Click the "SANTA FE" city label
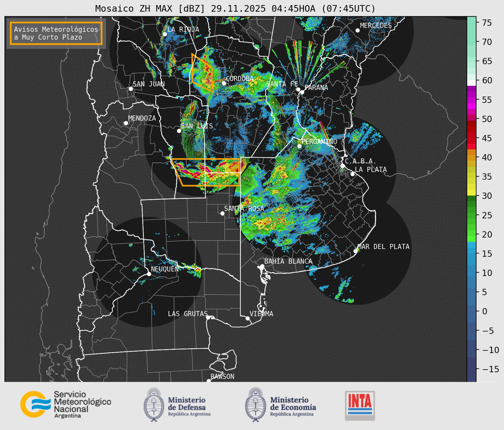The height and width of the screenshot is (430, 504). click(282, 84)
